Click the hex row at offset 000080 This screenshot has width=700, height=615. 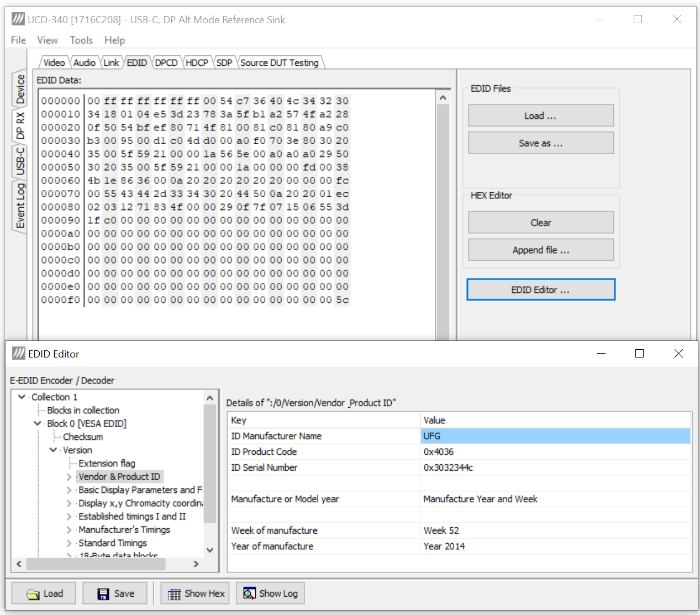tap(195, 207)
